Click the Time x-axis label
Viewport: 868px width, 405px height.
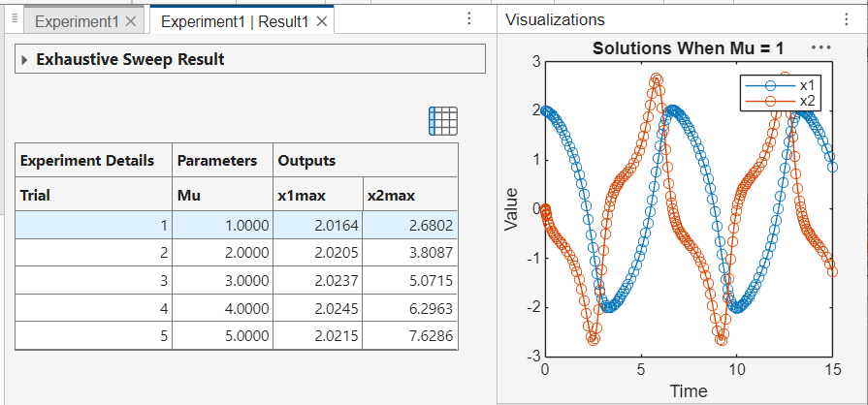click(689, 391)
